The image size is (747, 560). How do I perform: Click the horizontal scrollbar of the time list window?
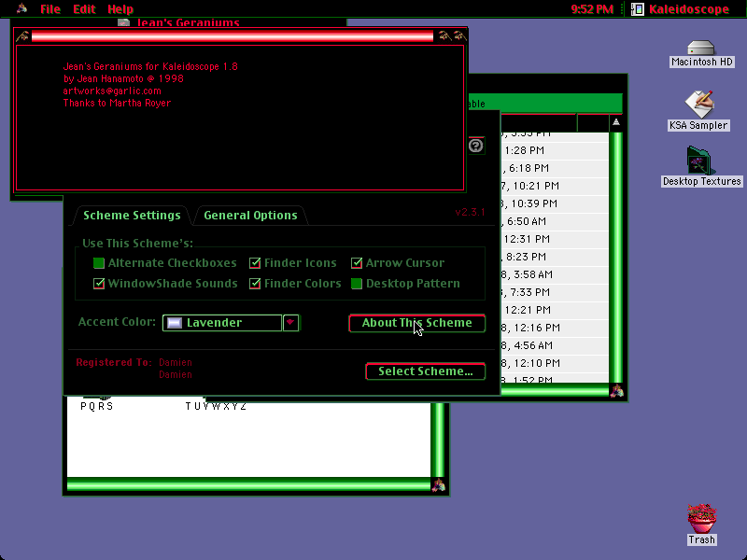[555, 391]
